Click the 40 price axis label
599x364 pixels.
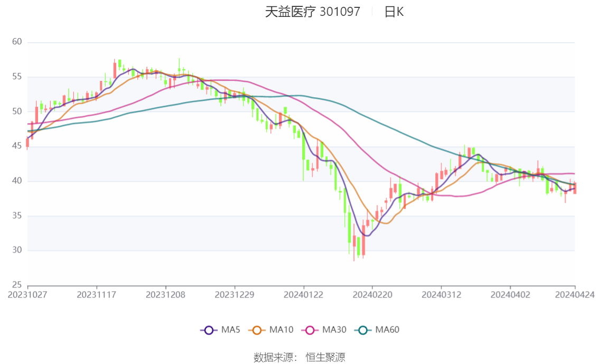click(17, 181)
